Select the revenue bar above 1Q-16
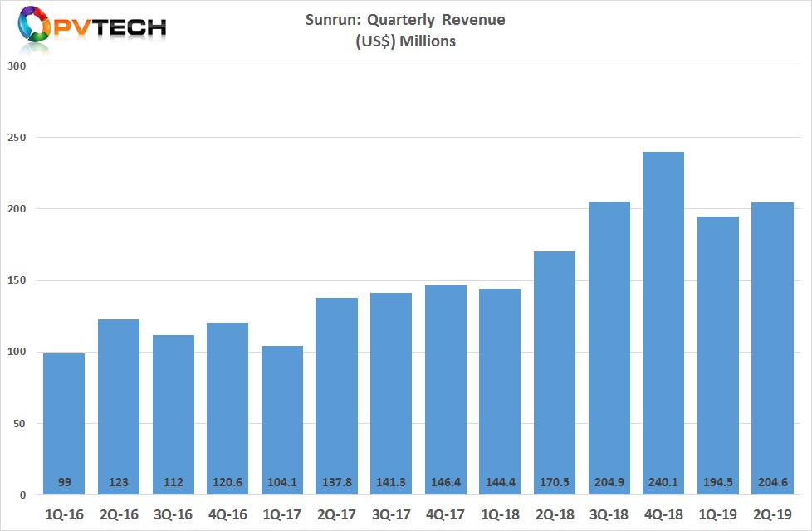Viewport: 812px width, 531px height. point(64,425)
